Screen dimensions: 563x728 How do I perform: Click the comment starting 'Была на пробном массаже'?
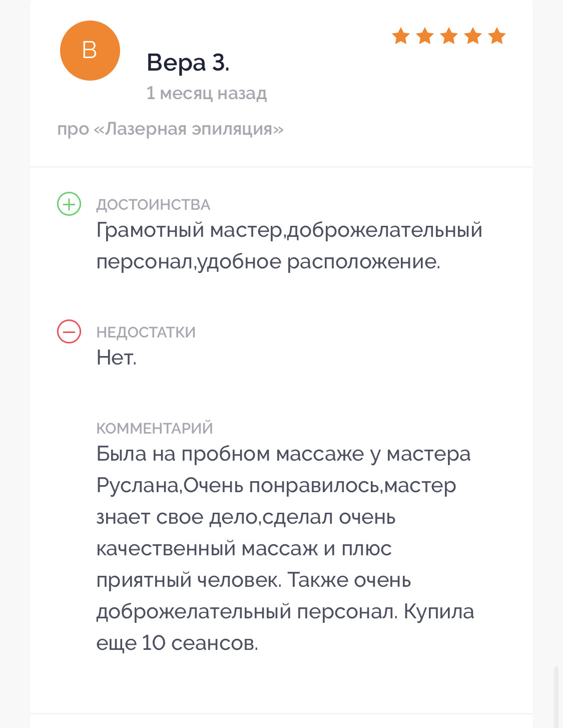(x=285, y=548)
